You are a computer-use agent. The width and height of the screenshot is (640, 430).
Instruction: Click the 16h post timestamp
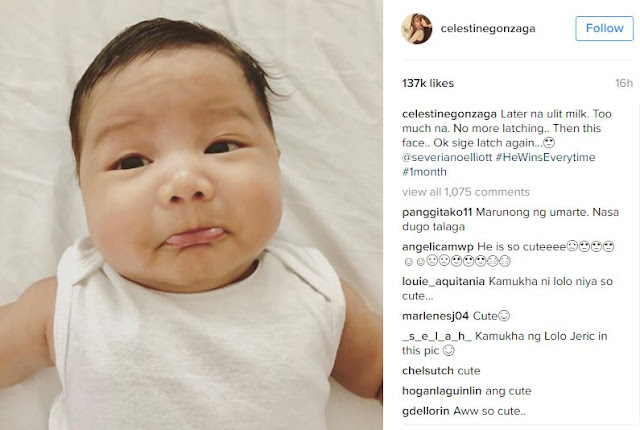(x=624, y=83)
